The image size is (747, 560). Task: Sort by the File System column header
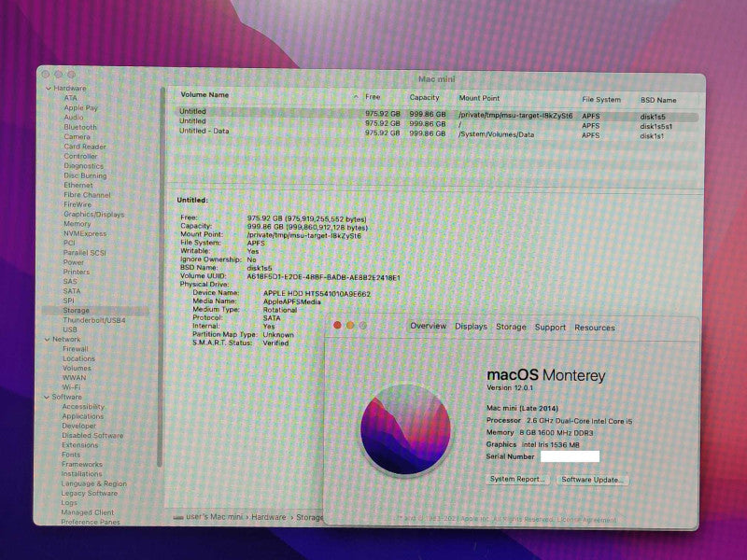click(601, 99)
